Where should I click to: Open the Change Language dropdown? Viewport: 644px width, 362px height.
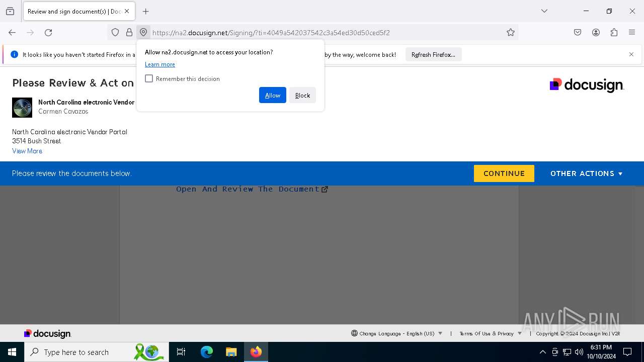point(397,333)
